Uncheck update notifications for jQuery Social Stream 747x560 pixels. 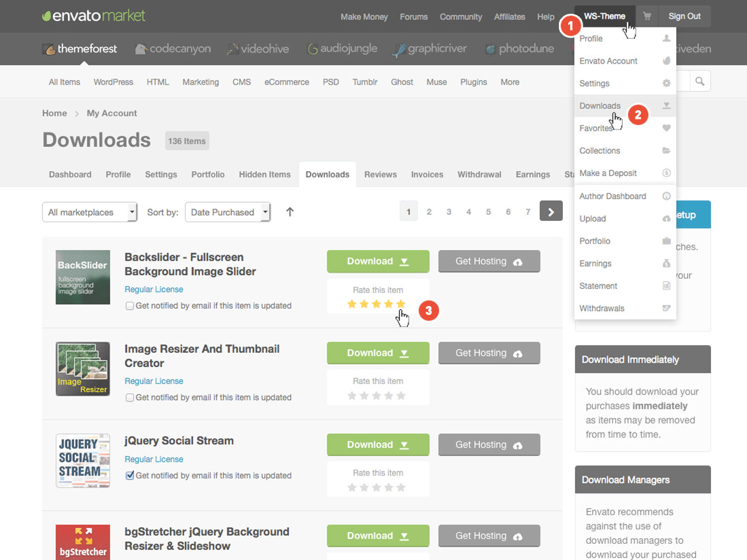click(x=129, y=475)
